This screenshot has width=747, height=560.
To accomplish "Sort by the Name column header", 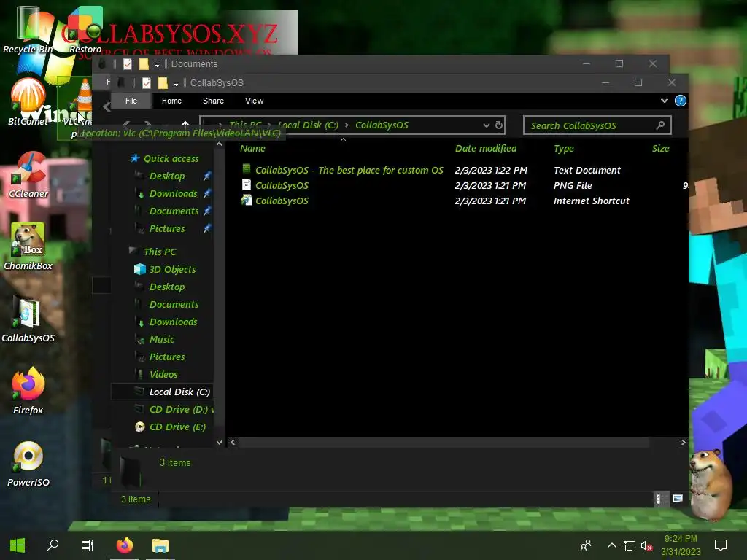I will point(252,148).
